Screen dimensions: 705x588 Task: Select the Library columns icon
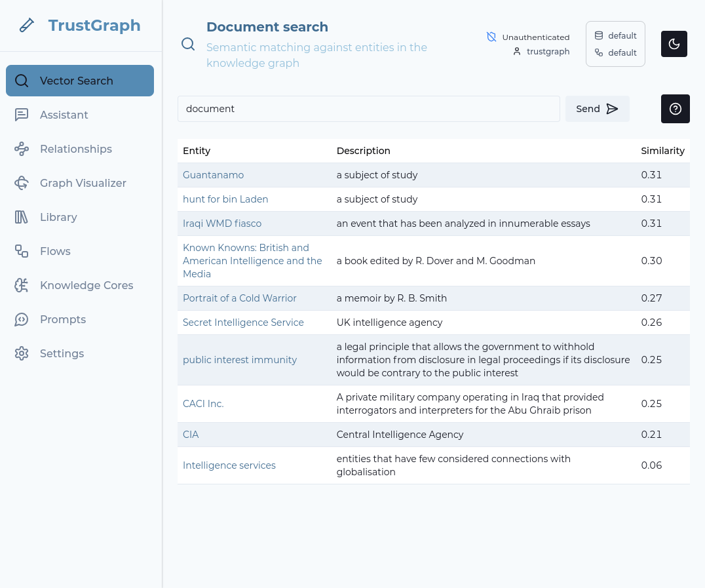(x=22, y=217)
